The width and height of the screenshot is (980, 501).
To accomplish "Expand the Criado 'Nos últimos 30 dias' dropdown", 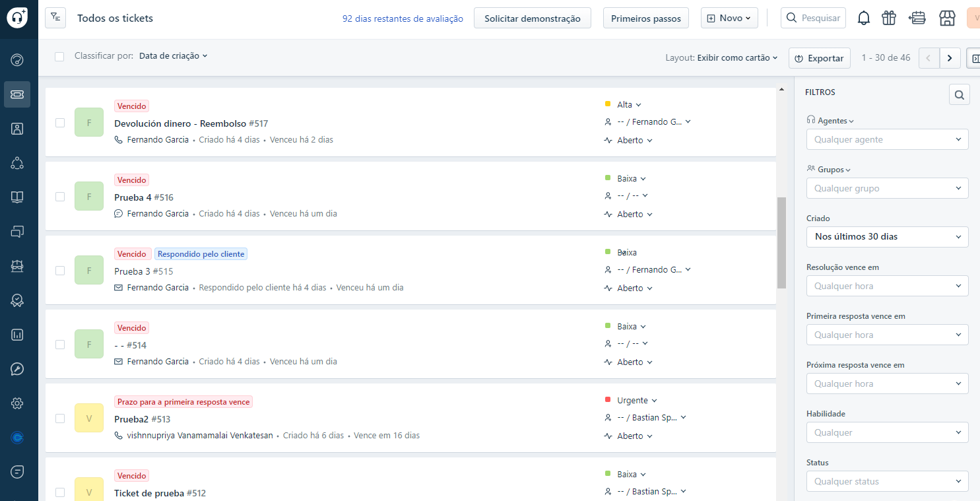I will coord(887,237).
